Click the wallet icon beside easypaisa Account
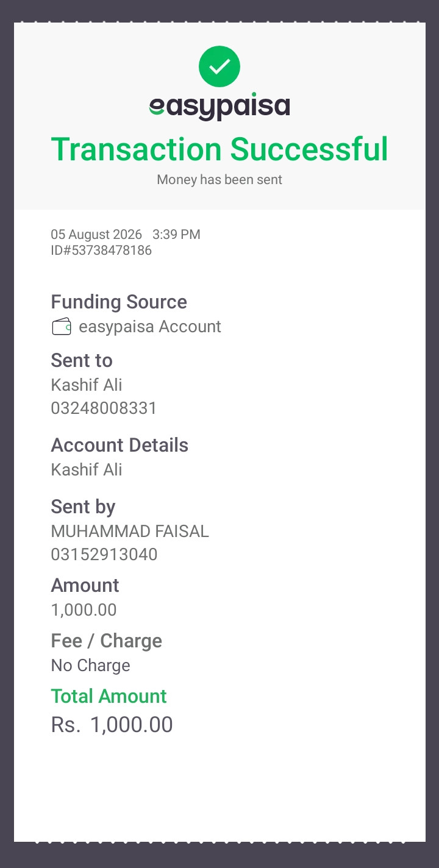Image resolution: width=439 pixels, height=868 pixels. pyautogui.click(x=62, y=327)
